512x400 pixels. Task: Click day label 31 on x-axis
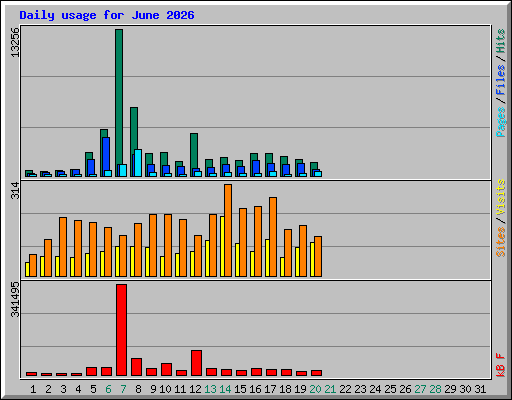[480, 389]
